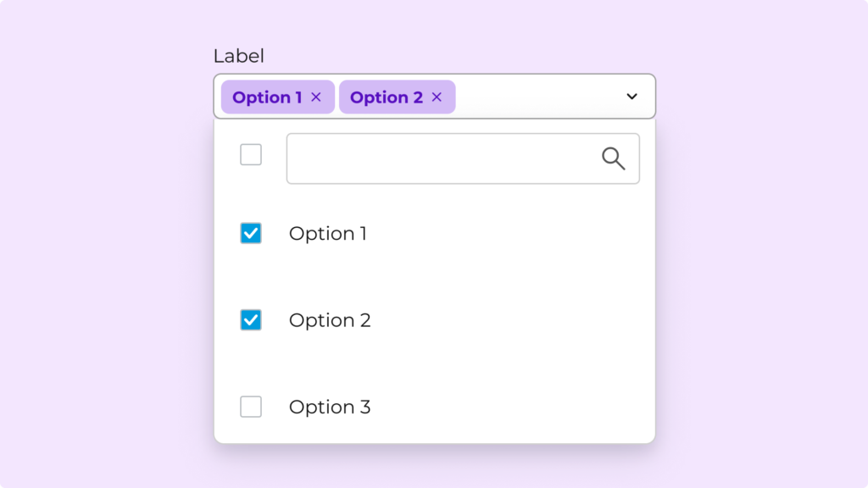Collapse the dropdown using the chevron arrow

click(x=632, y=97)
